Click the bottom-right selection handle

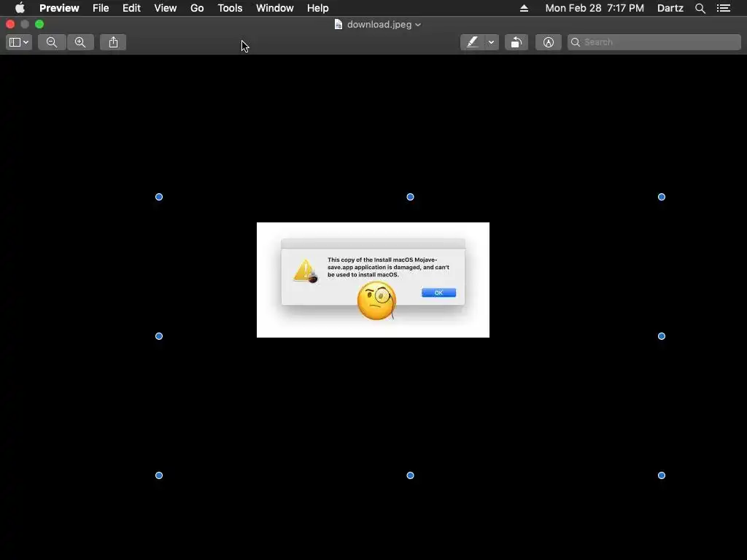click(662, 475)
